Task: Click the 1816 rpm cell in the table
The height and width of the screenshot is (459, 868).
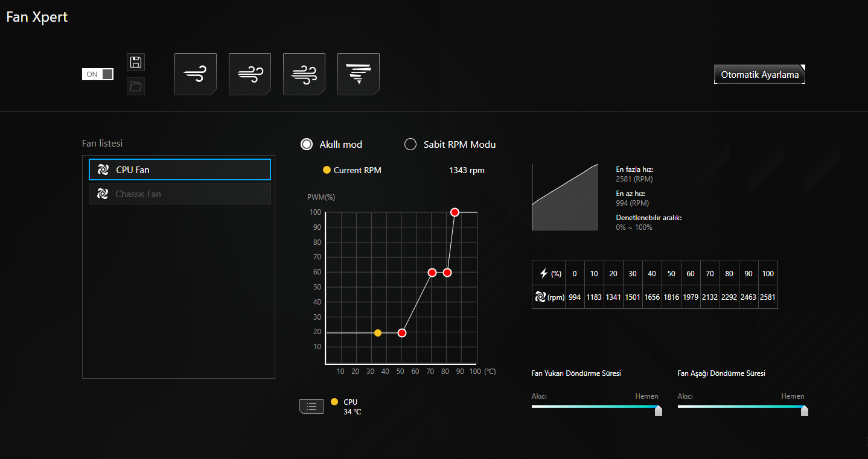Action: tap(671, 297)
